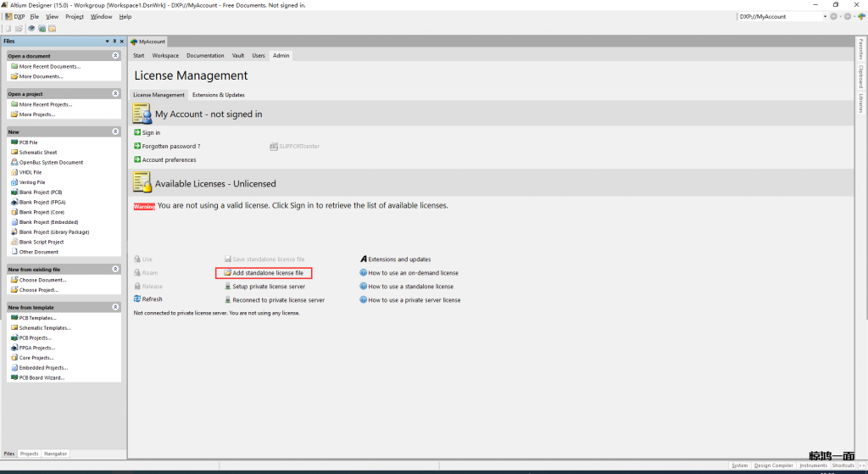Click the OpenBus System Document icon
Viewport: 868px width, 474px height.
tap(14, 163)
